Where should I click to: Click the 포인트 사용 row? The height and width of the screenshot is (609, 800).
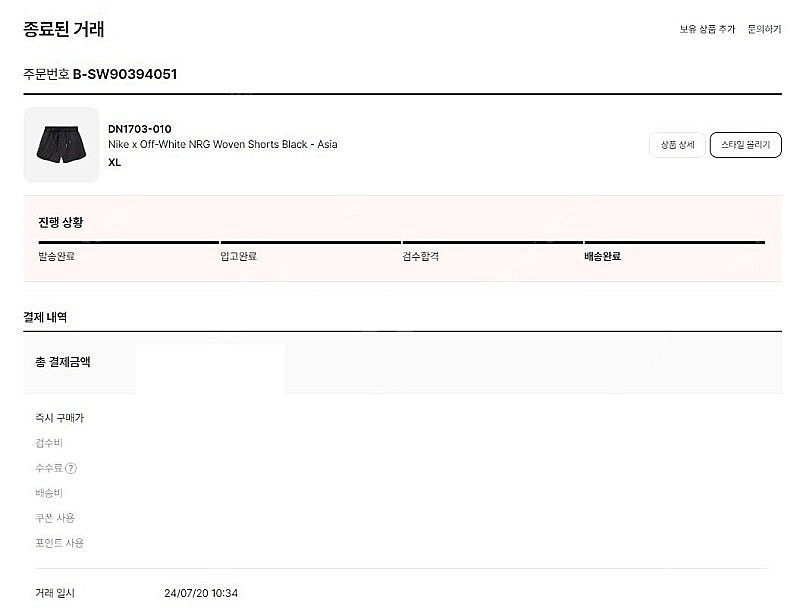403,543
